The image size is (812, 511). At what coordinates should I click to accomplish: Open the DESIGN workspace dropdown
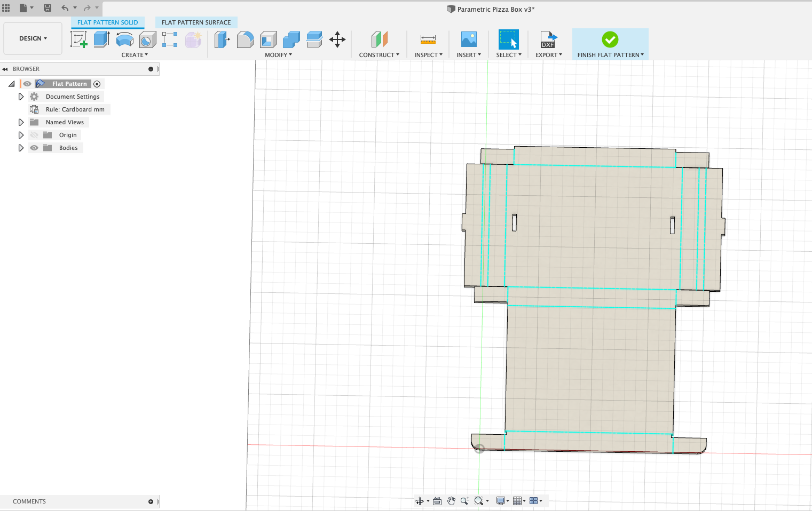point(33,38)
